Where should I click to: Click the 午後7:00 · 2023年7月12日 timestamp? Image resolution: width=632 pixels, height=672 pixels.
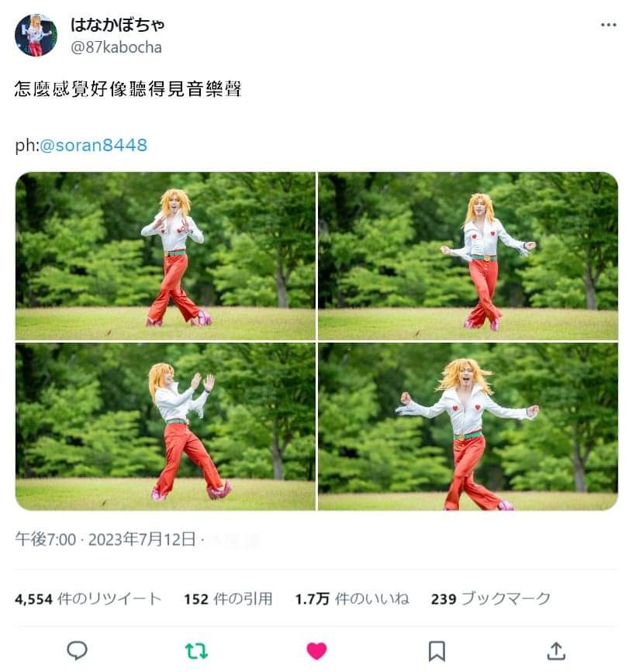click(x=105, y=539)
